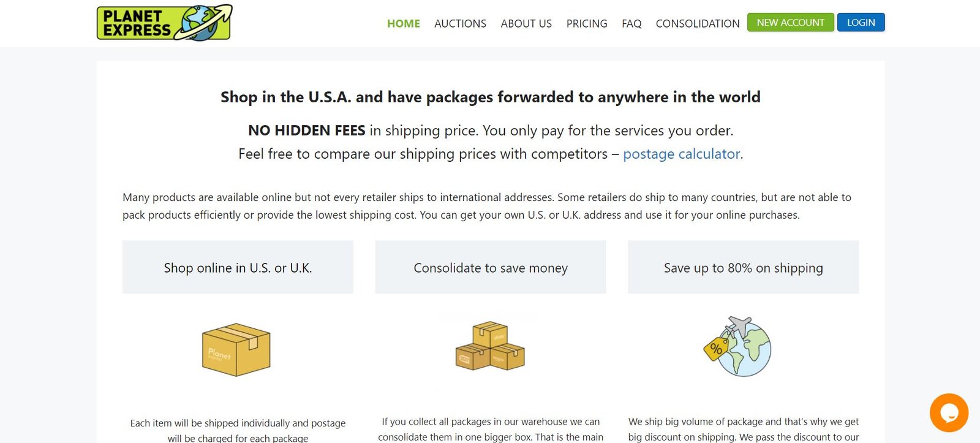Screen dimensions: 980x443
Task: Open the postage calculator link
Action: 681,154
